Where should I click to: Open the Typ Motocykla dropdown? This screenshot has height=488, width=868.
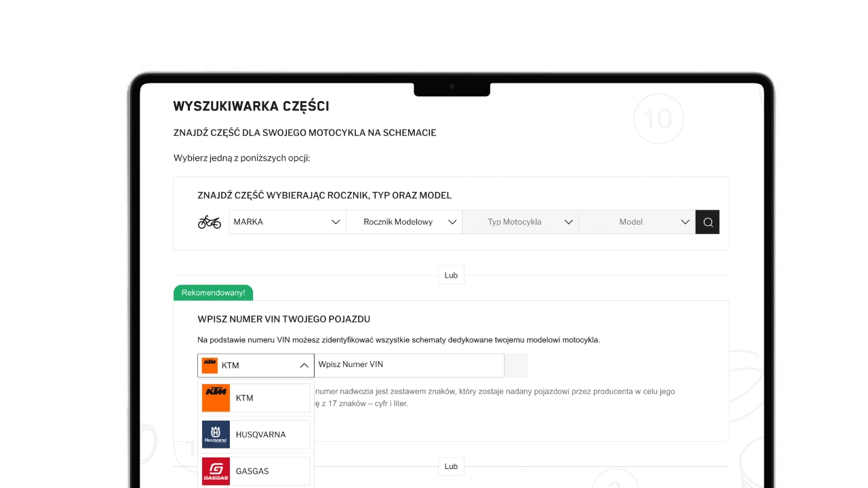[x=520, y=222]
